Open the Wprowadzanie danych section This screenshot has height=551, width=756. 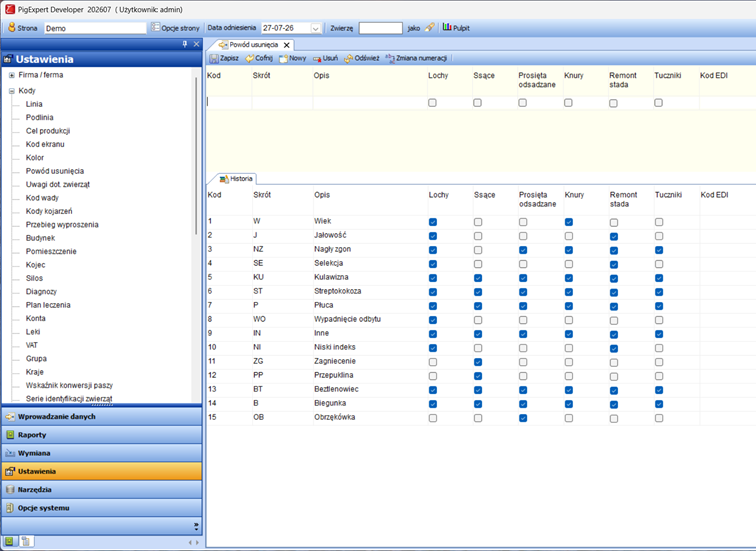(x=102, y=417)
